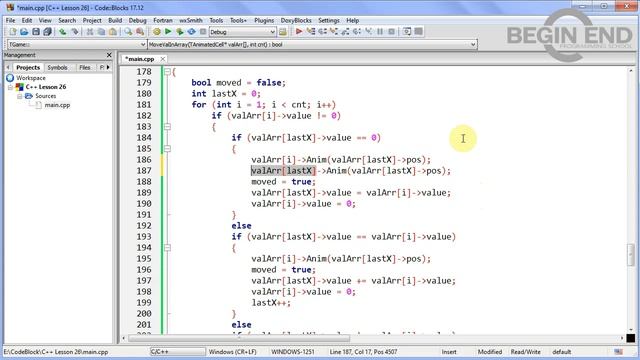Collapse the C++ Lesson 26 project node
Screen dimensions: 640x360
[x=11, y=87]
